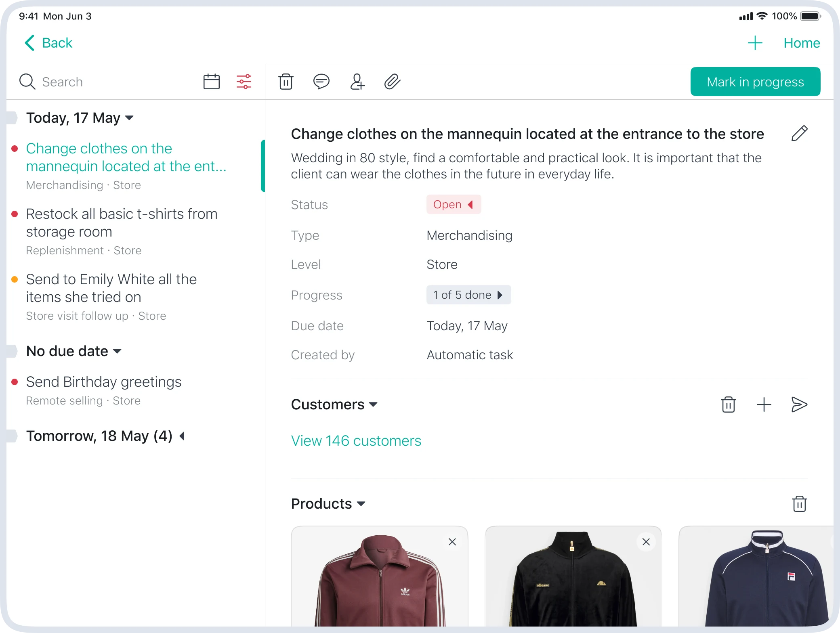Image resolution: width=840 pixels, height=633 pixels.
Task: Expand the 1 of 5 done progress
Action: coord(468,295)
